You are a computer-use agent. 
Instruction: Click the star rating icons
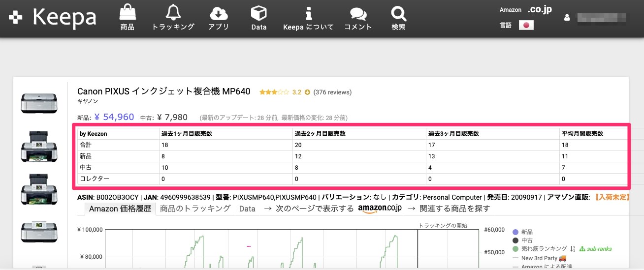click(x=274, y=92)
